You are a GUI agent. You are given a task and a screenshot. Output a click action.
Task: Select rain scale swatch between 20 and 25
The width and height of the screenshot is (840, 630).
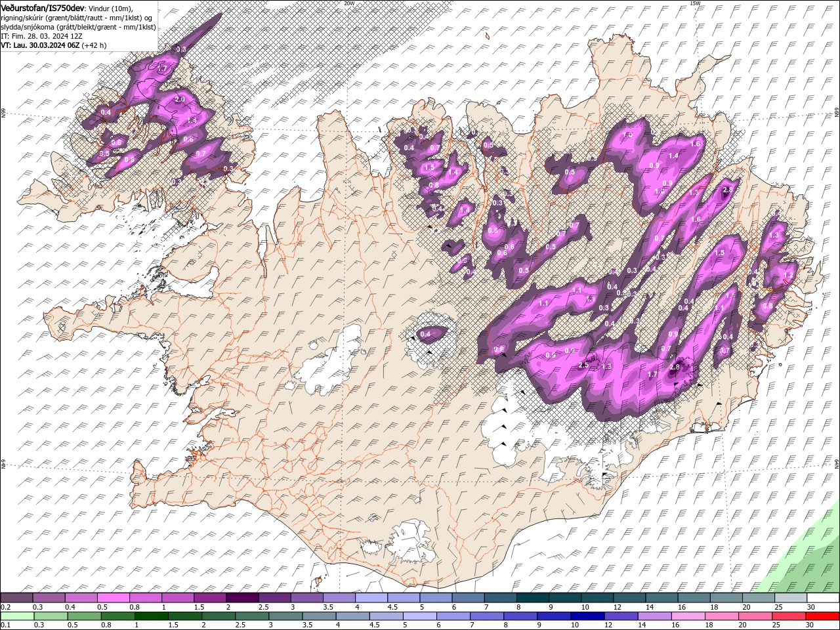point(755,616)
